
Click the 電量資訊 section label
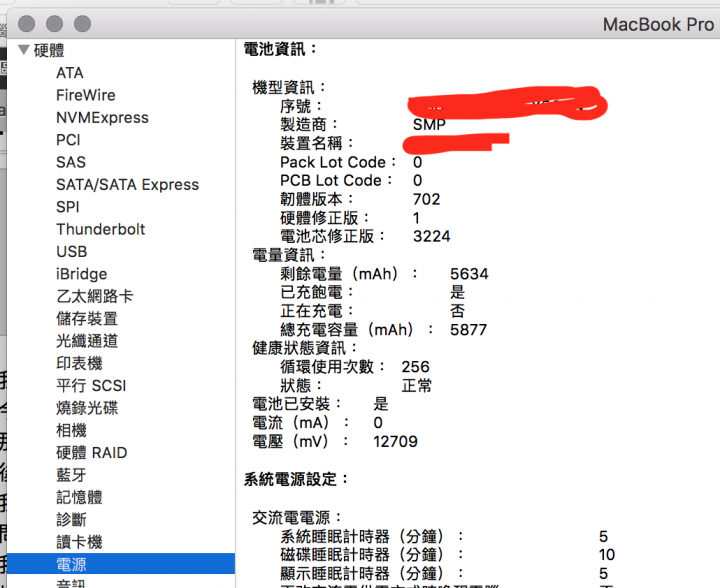pos(288,255)
